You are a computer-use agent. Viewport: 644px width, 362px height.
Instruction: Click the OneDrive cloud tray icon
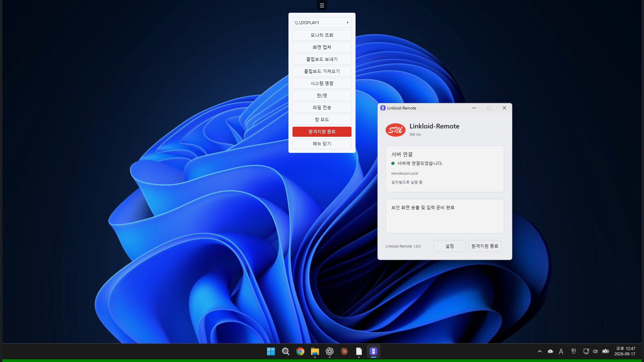pyautogui.click(x=550, y=351)
